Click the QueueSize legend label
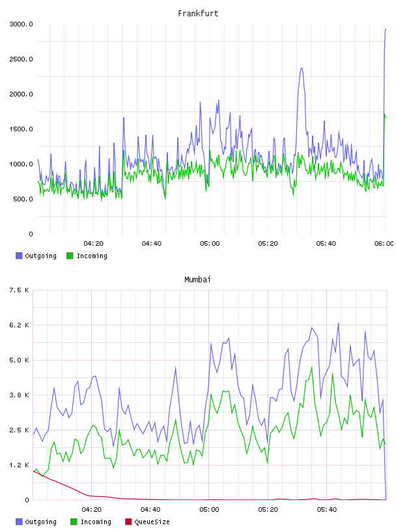 click(152, 522)
